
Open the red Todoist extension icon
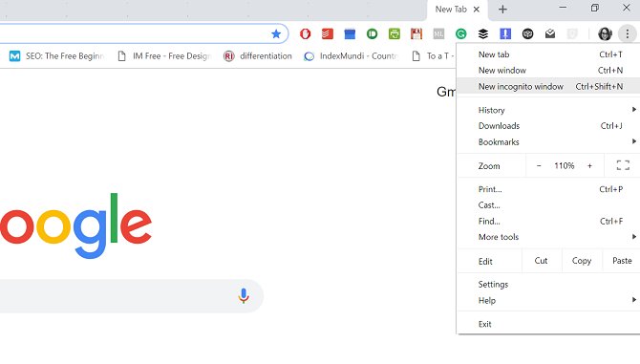(328, 33)
